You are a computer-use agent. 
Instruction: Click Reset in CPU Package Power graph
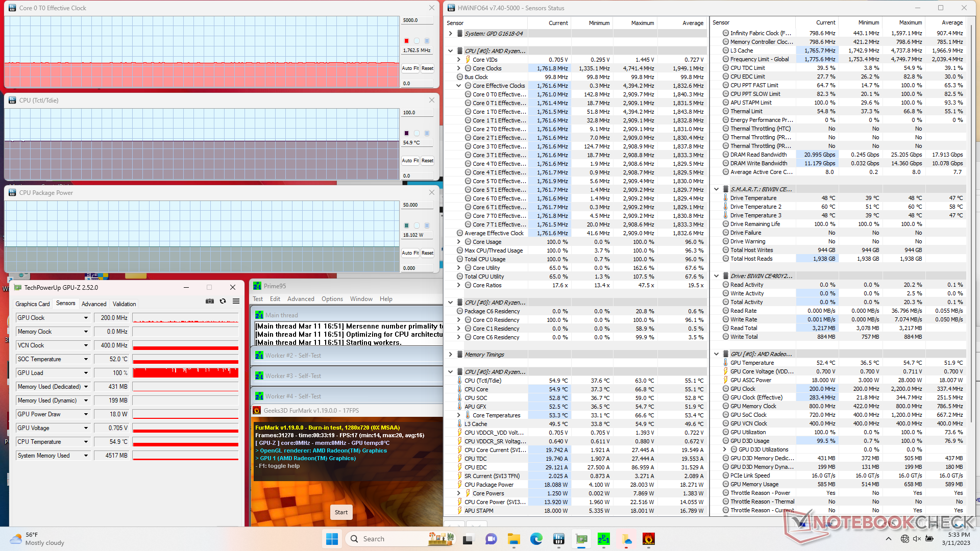[x=427, y=253]
